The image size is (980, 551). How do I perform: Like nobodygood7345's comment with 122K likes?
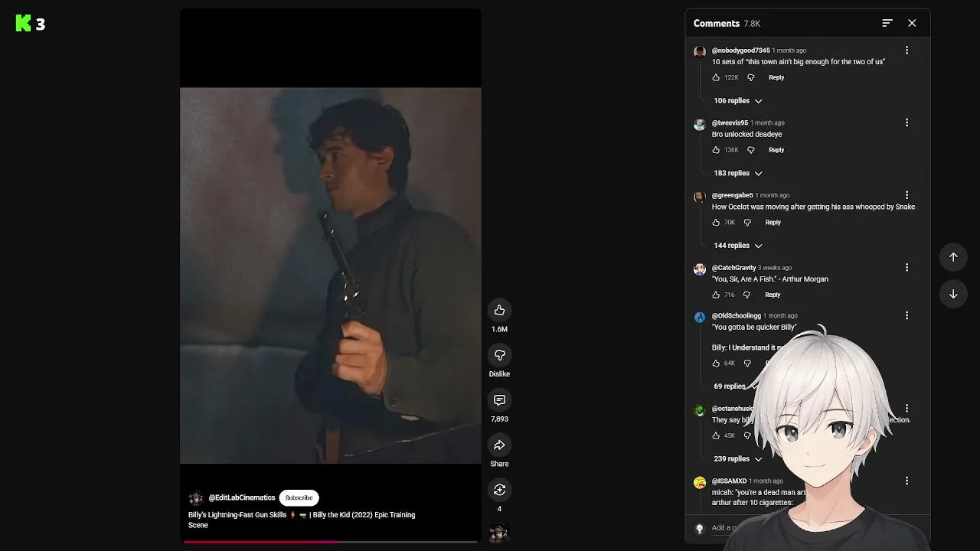(x=716, y=77)
